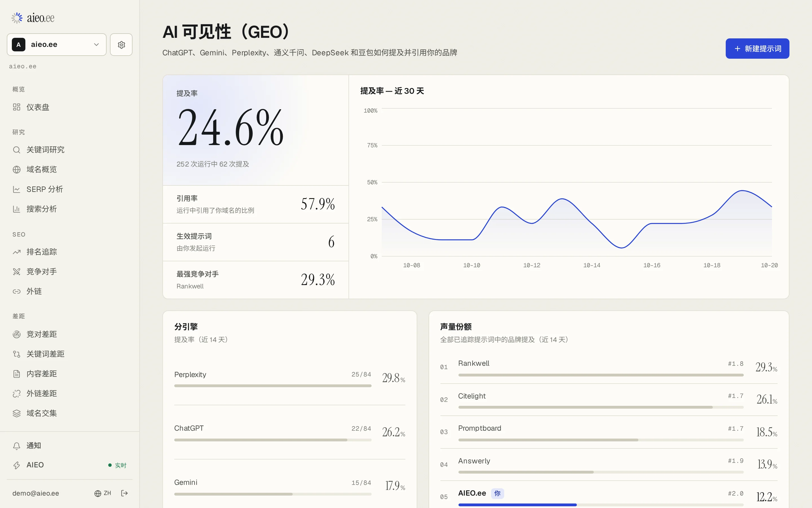The width and height of the screenshot is (812, 508).
Task: Click the bell icon beside 通知
Action: click(16, 446)
